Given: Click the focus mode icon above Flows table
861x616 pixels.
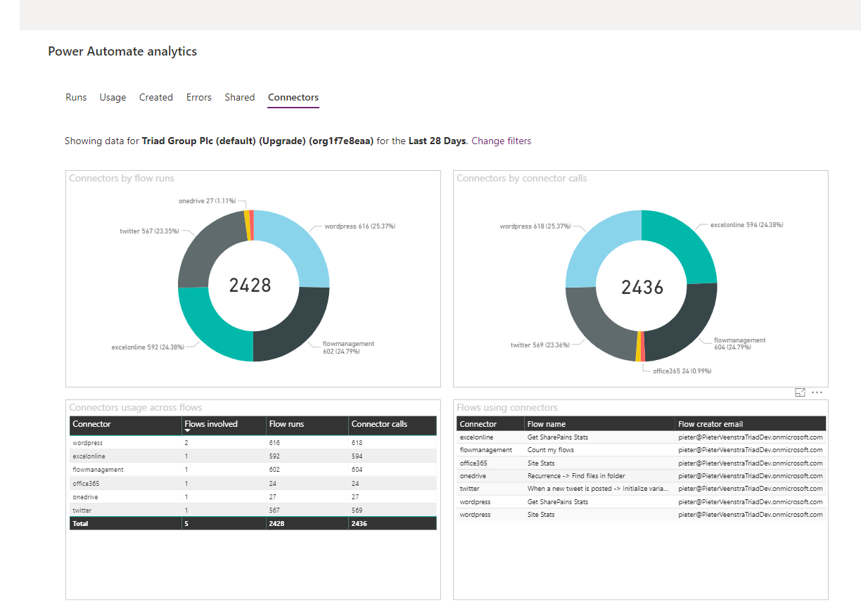Looking at the screenshot, I should point(800,392).
